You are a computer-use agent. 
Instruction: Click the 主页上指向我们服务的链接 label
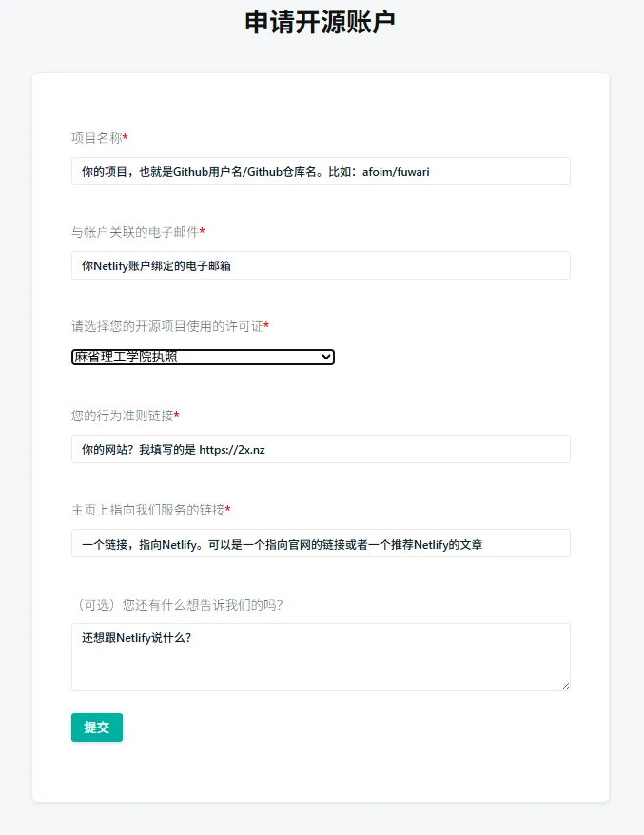[x=147, y=510]
